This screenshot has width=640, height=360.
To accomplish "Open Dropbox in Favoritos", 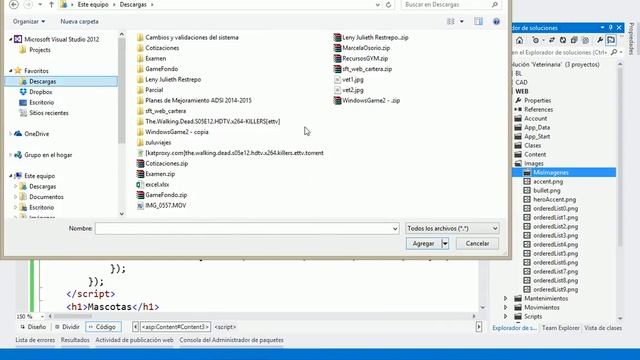I will (x=36, y=92).
